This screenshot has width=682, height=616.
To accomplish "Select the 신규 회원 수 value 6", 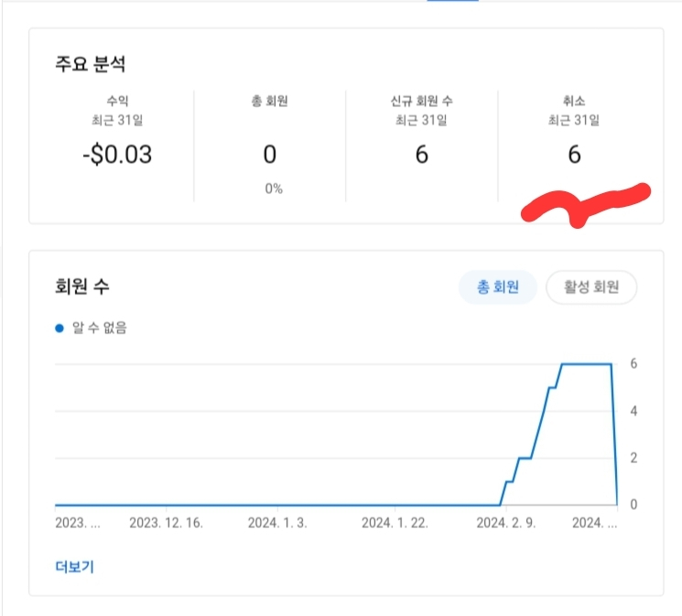I will (x=421, y=155).
